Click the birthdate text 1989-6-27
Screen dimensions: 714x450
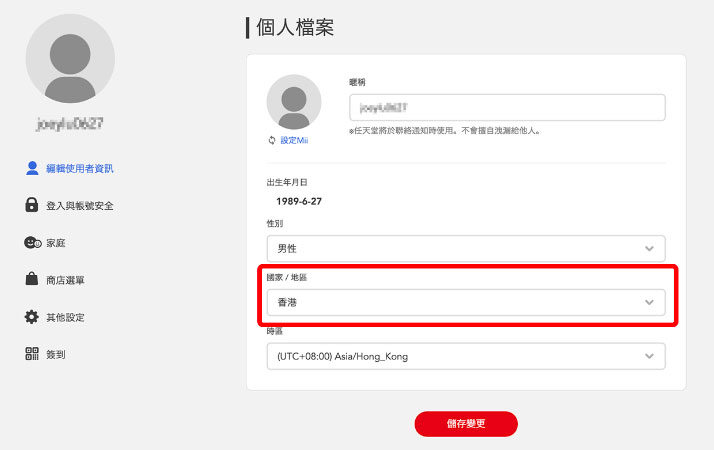(x=299, y=201)
